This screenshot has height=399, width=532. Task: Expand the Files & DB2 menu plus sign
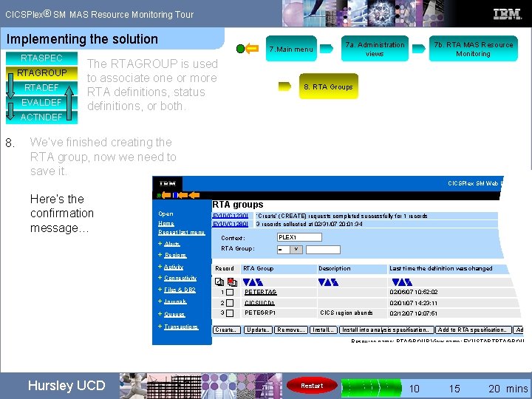pos(160,290)
